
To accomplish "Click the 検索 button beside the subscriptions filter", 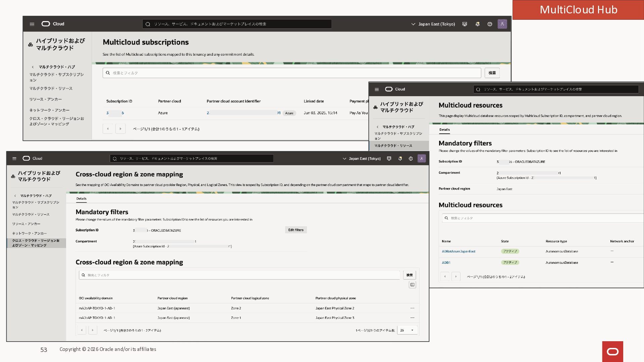I will (x=492, y=73).
